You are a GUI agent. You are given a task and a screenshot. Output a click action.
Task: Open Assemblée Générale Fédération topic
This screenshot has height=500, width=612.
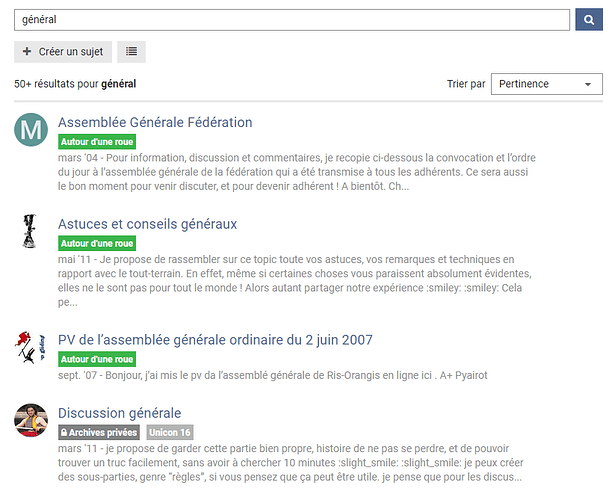coord(155,122)
